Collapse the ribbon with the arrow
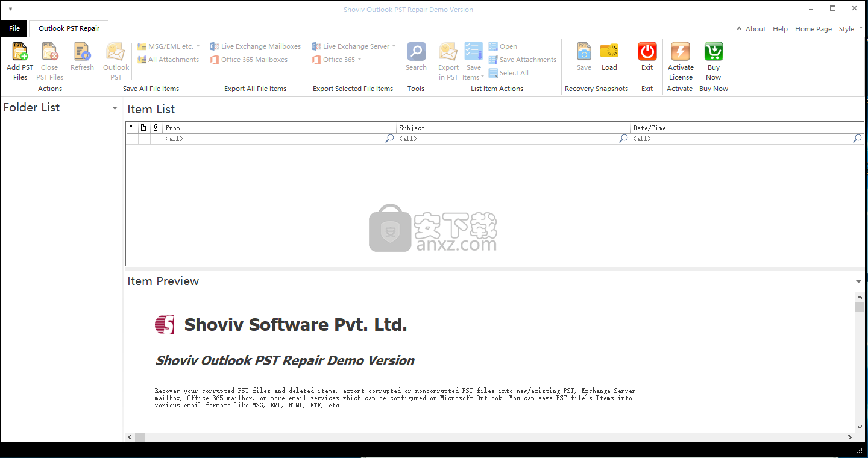 (740, 29)
